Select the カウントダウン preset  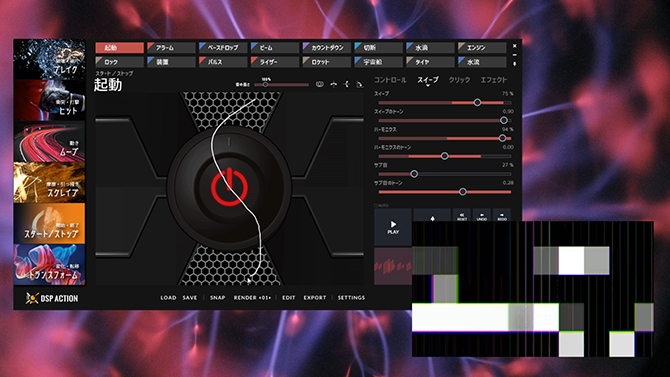click(x=326, y=47)
